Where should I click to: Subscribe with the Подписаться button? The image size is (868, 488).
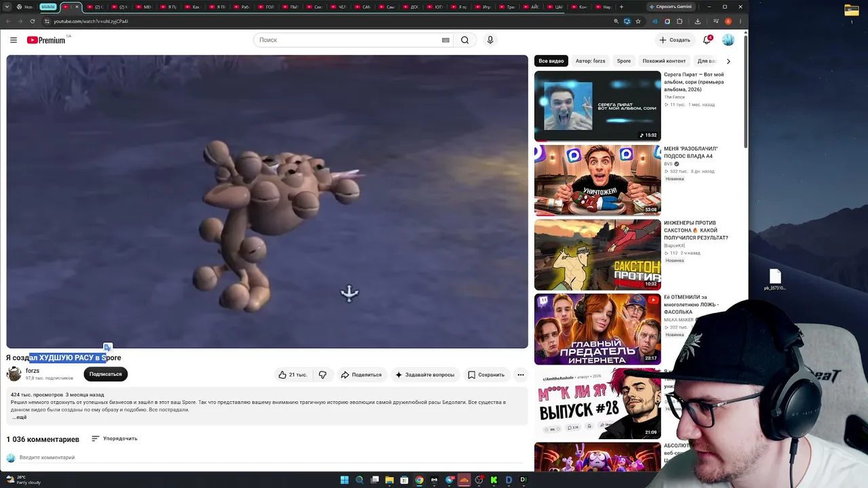105,374
